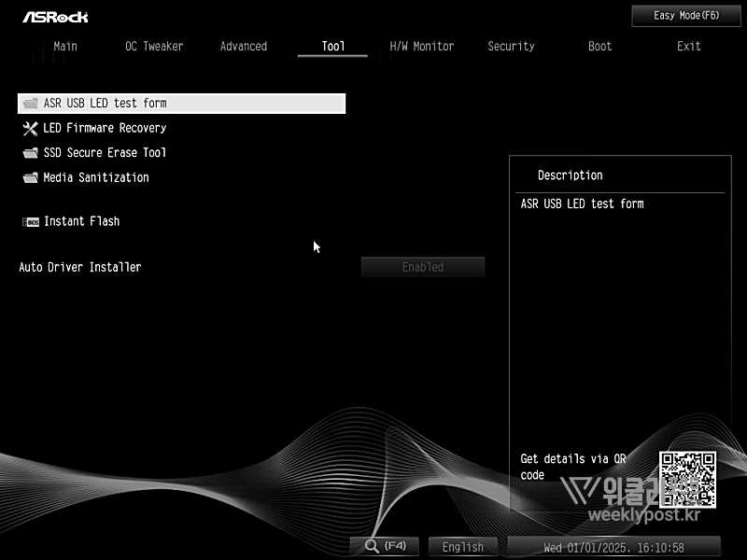The width and height of the screenshot is (747, 560).
Task: Select the Tool tab
Action: pos(332,46)
